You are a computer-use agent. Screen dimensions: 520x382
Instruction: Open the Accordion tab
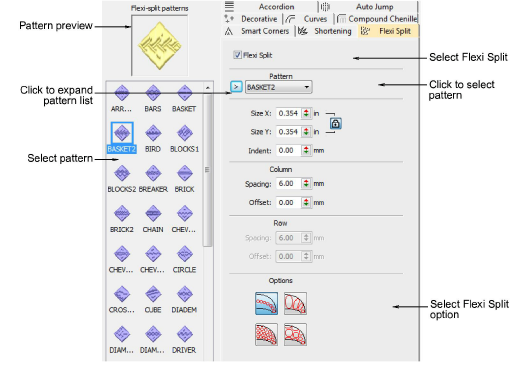click(271, 7)
